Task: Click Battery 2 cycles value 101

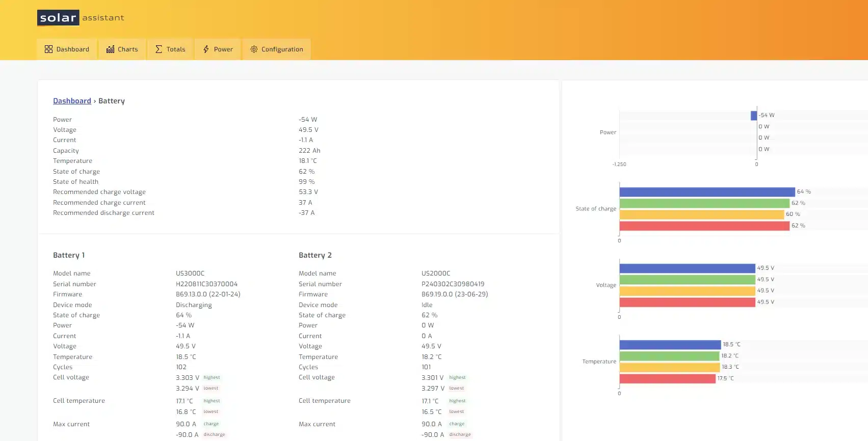Action: [426, 367]
